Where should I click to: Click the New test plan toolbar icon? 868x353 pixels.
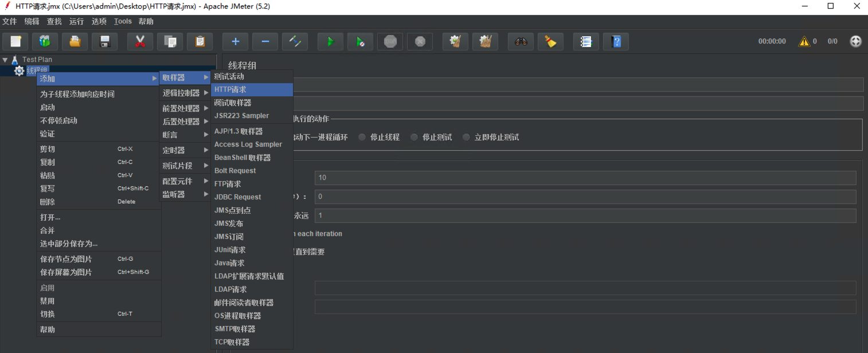pos(15,41)
